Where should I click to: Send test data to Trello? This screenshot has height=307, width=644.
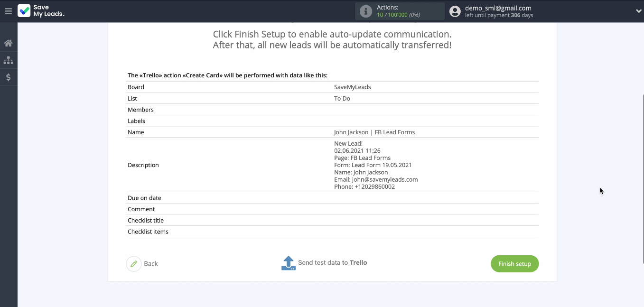point(332,262)
